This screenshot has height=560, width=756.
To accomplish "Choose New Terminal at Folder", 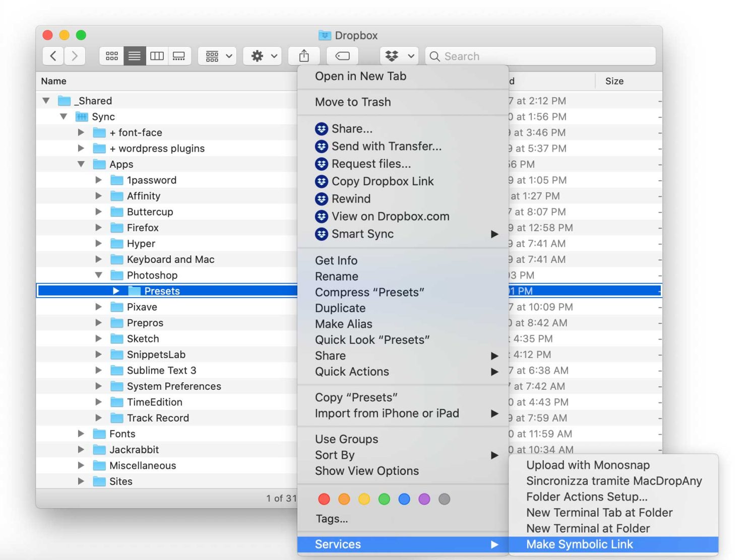I will pos(588,528).
